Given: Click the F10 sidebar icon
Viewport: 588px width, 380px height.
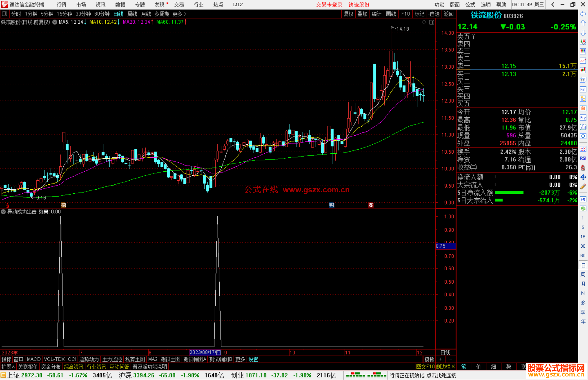Looking at the screenshot, I should [583, 90].
